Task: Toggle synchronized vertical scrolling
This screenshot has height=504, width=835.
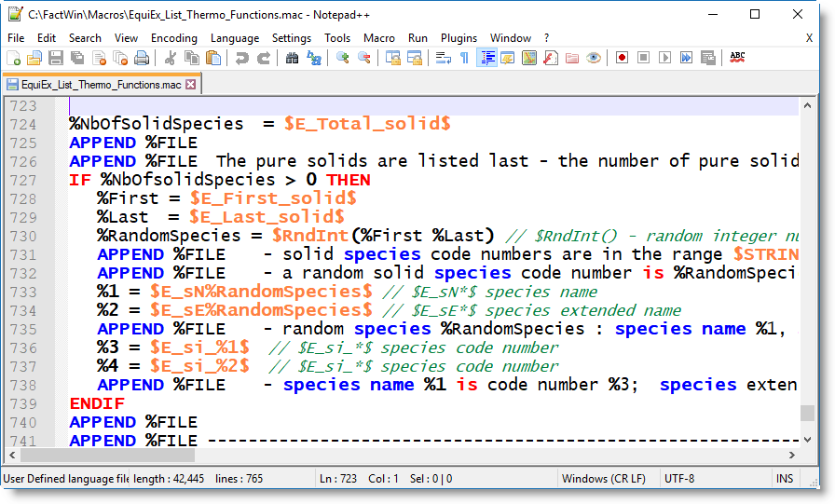Action: coord(393,58)
